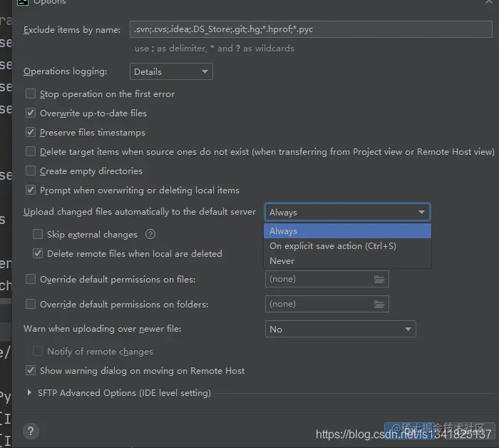Browse permissions folder icon for files

[x=379, y=279]
